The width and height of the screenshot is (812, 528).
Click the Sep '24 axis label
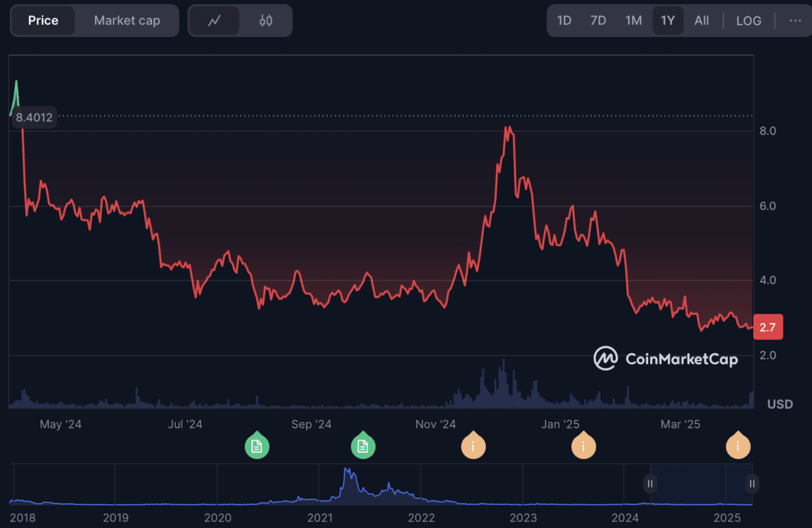[311, 425]
